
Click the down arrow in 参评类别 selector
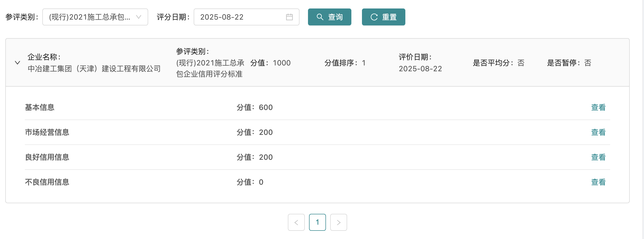pos(138,17)
